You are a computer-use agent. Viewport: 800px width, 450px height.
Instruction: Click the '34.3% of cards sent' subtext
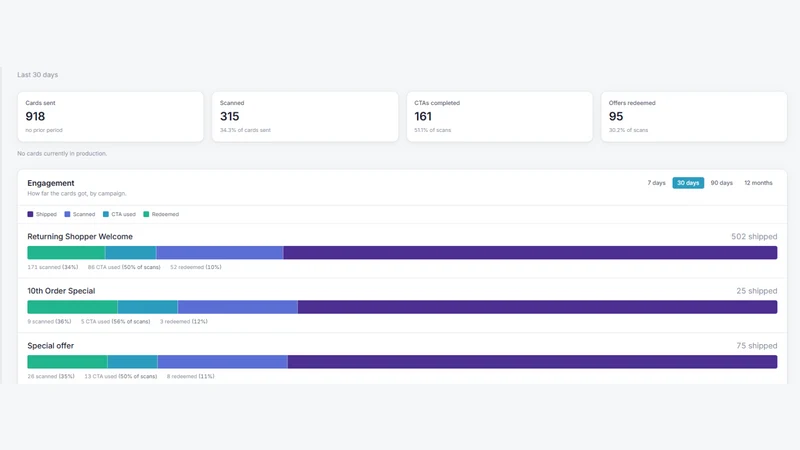coord(245,130)
